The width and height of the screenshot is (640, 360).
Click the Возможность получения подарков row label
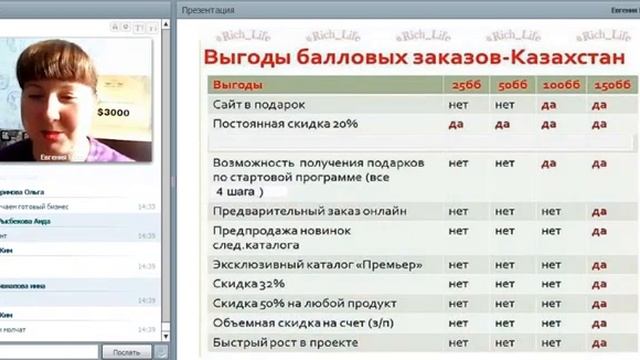[318, 177]
